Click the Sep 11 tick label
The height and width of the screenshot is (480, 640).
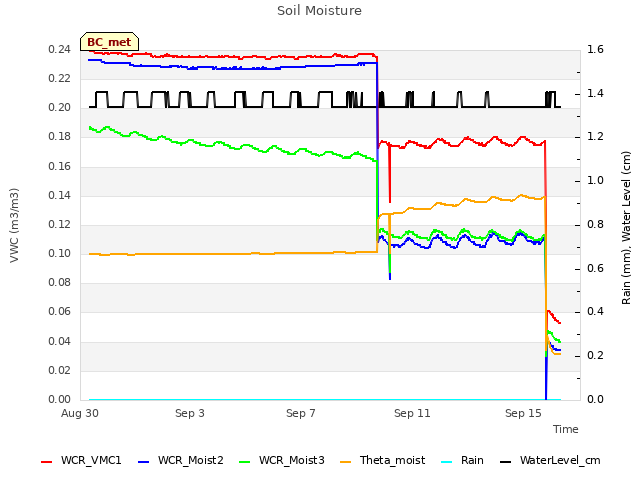click(x=412, y=413)
